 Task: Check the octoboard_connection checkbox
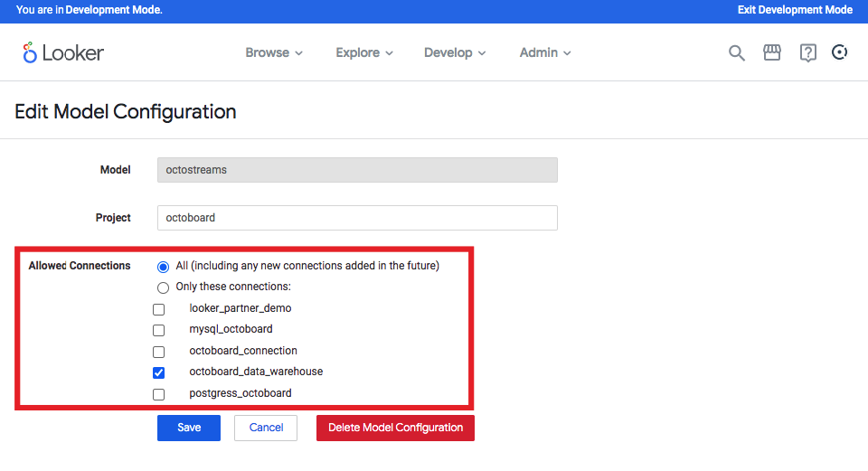pyautogui.click(x=159, y=352)
